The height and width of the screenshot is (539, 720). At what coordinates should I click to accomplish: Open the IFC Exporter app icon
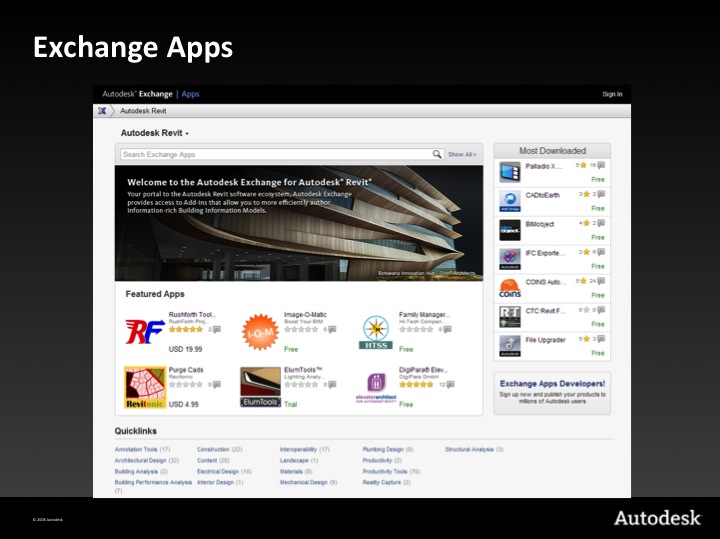(510, 259)
